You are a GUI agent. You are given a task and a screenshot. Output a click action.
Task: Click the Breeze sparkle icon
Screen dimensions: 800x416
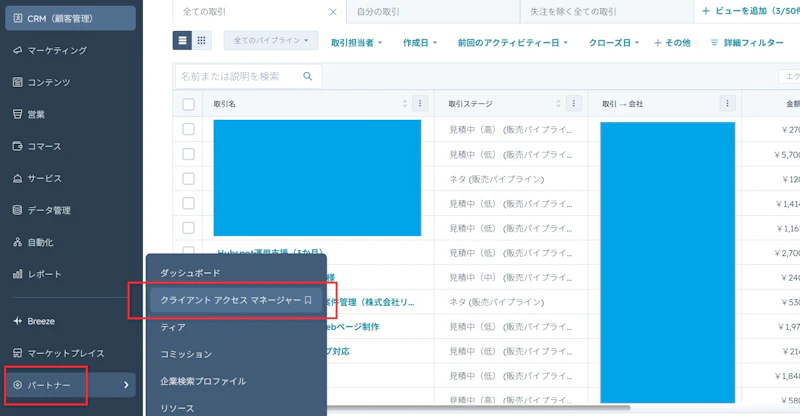point(17,321)
